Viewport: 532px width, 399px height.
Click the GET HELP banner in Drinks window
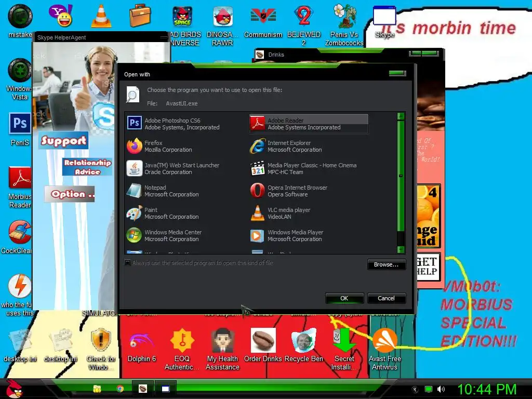428,267
